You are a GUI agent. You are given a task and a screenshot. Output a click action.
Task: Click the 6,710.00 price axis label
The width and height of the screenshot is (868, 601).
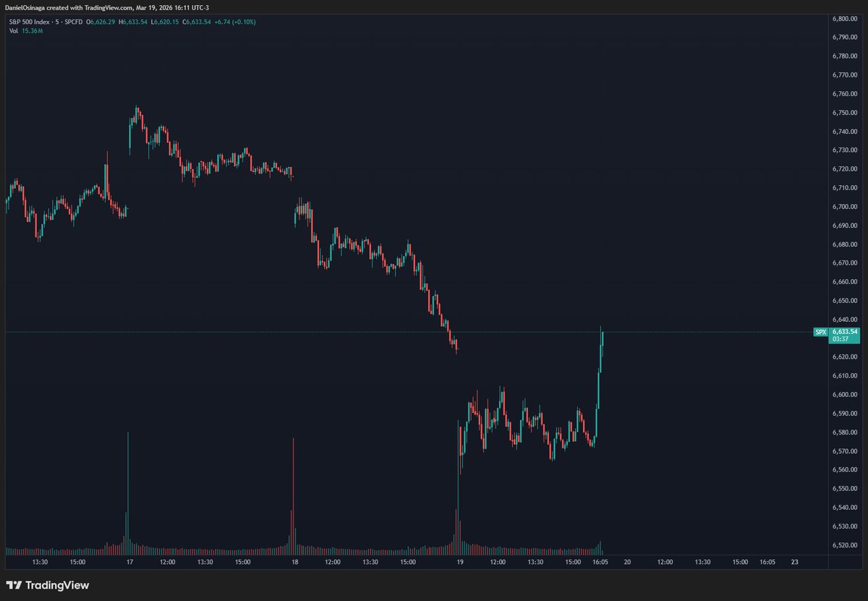[x=845, y=188]
